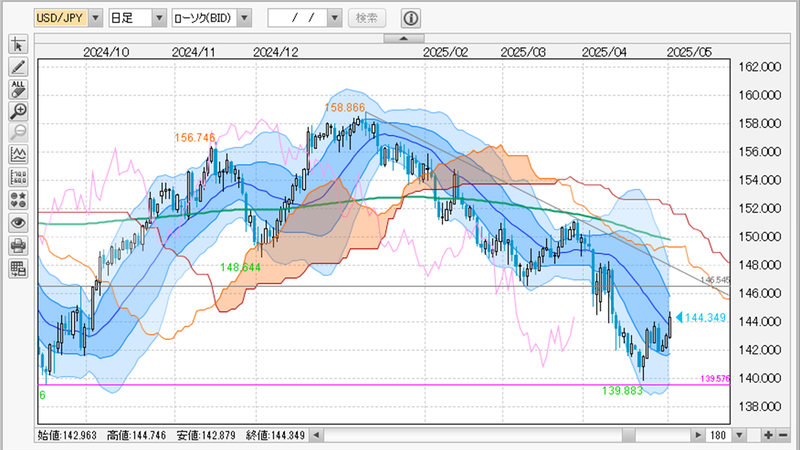Viewport: 800px width, 450px height.
Task: Open the USD/JPY currency pair dropdown
Action: click(95, 18)
